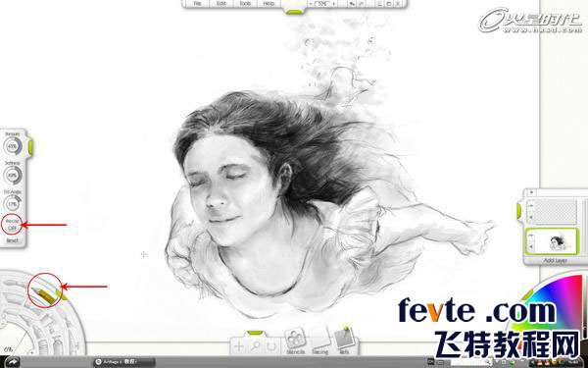This screenshot has height=368, width=588.
Task: Click zoom out minus in top bar
Action: 311,4
